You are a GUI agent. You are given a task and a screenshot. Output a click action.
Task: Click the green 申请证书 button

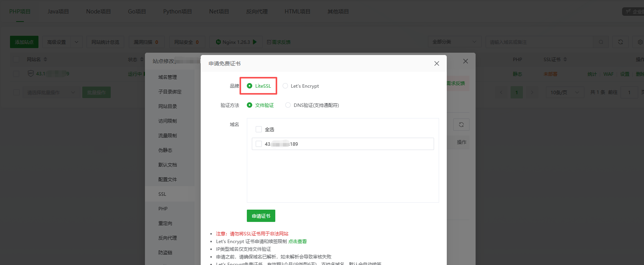[x=261, y=216]
